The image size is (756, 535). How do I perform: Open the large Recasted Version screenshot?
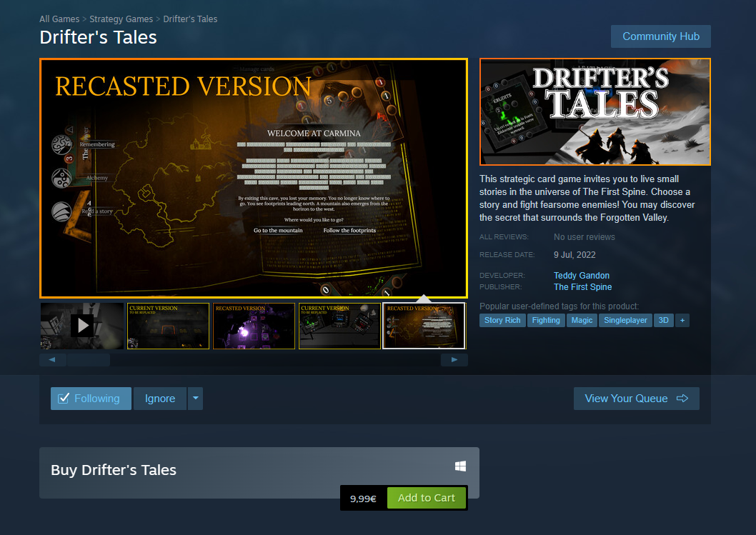254,178
